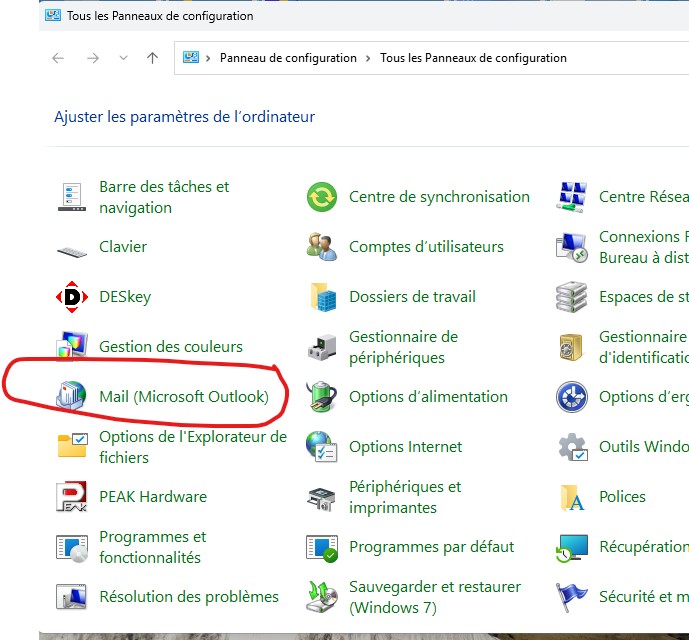Open the Options Internet globe icon
The image size is (689, 640).
pyautogui.click(x=322, y=447)
